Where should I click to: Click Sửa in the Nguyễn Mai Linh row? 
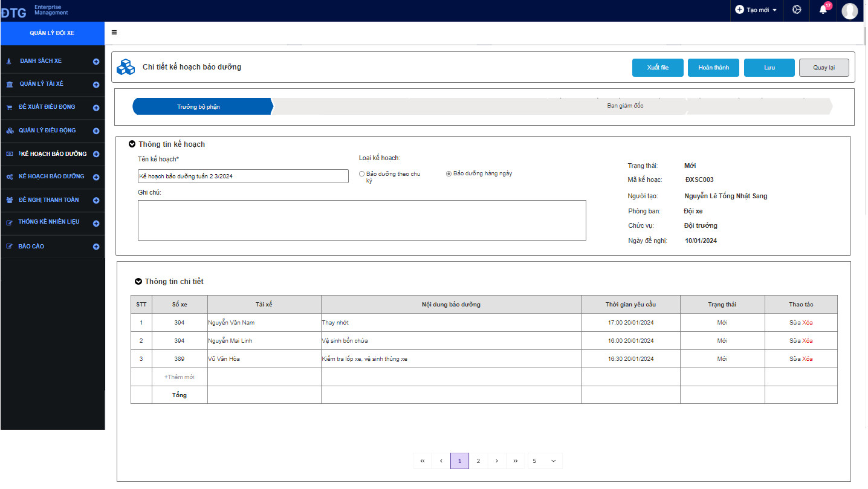coord(795,341)
